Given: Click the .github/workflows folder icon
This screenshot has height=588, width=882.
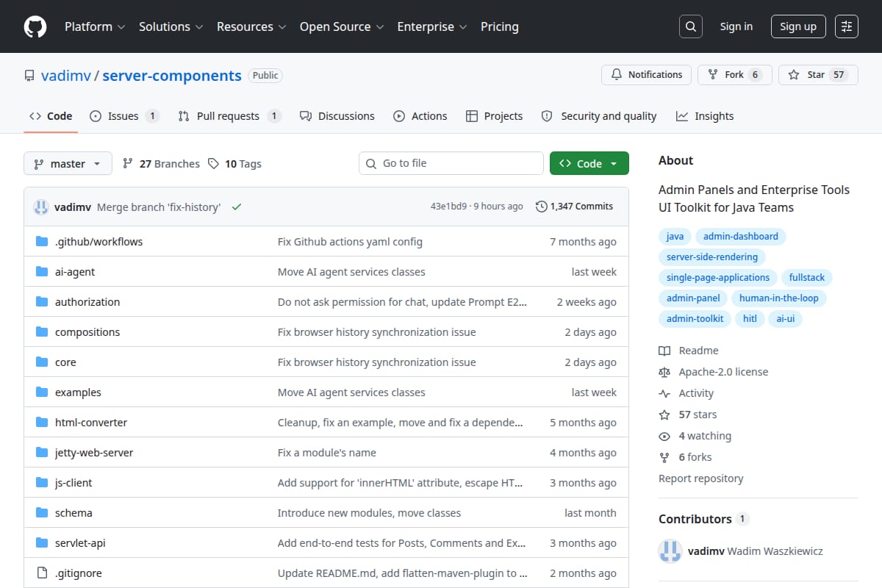Looking at the screenshot, I should click(x=42, y=241).
